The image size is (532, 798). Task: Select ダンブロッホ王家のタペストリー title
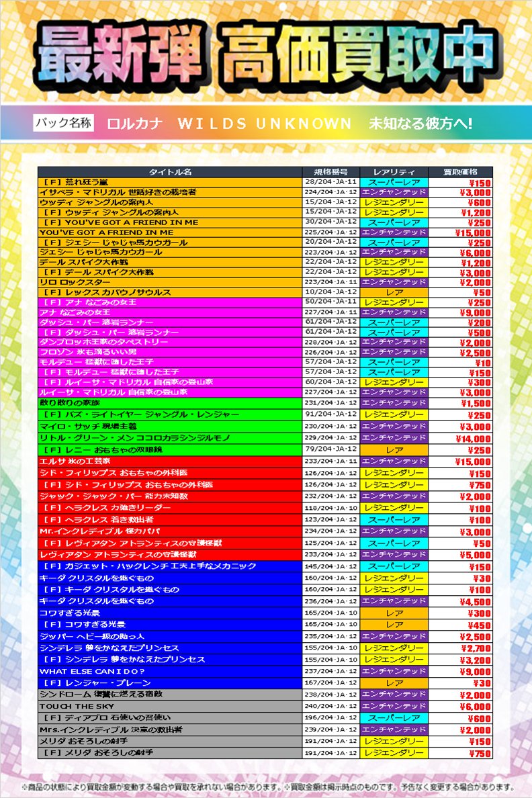point(170,342)
